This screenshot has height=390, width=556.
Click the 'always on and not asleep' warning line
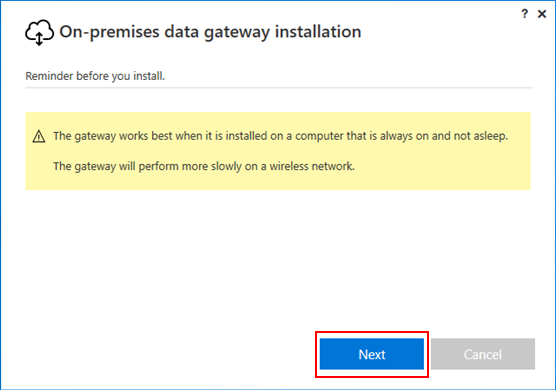point(280,136)
